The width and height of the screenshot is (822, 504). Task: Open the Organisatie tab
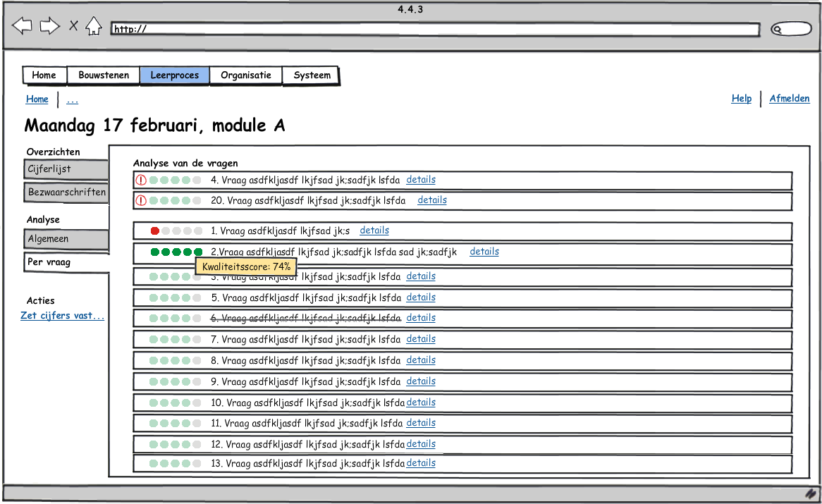coord(245,75)
